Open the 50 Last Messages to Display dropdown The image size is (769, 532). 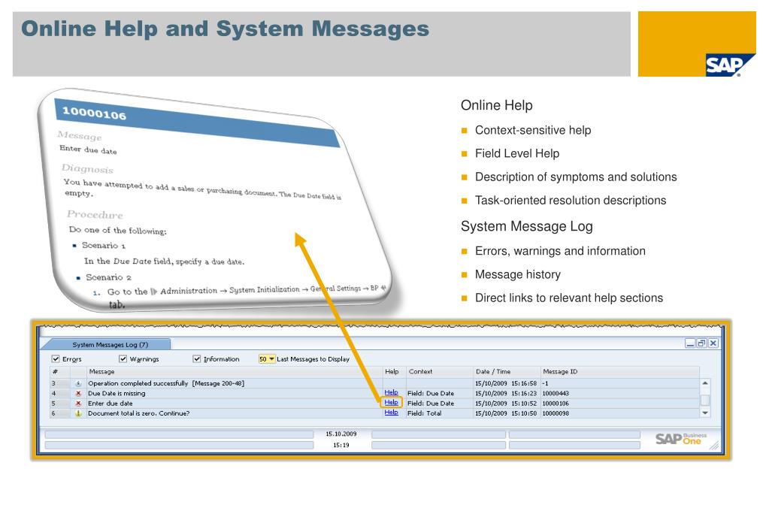267,359
